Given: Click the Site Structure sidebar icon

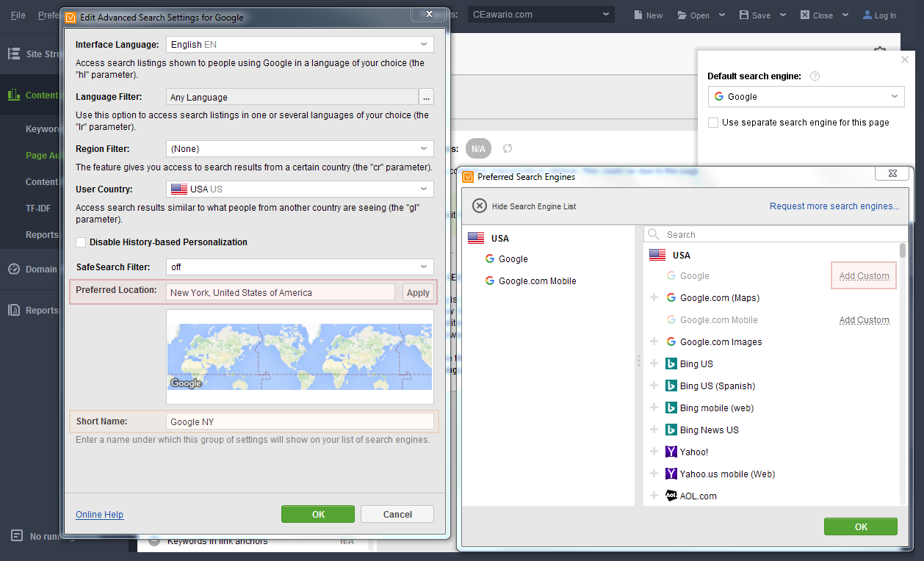Looking at the screenshot, I should [13, 54].
